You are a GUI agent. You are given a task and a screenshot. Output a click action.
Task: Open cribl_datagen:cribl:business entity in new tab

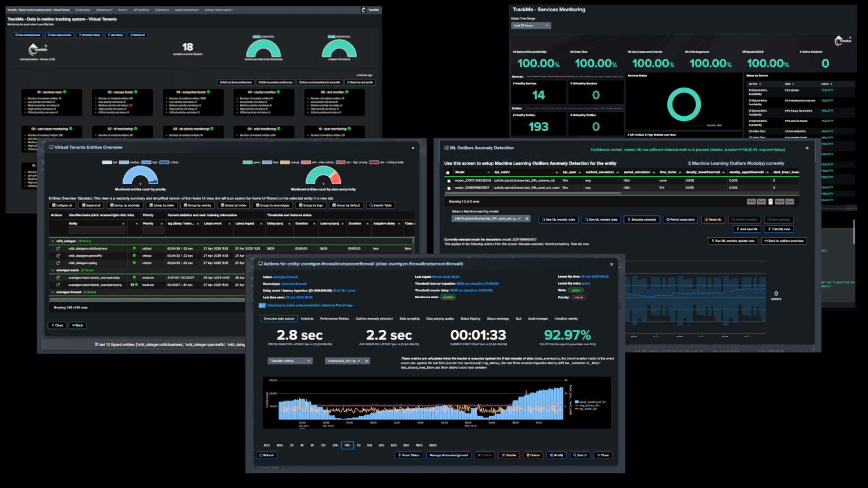58,249
